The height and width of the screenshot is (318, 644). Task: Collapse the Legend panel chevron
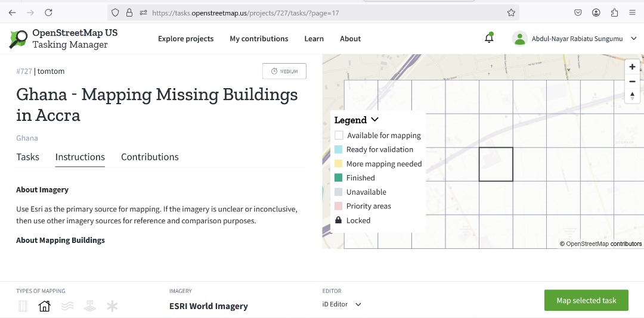click(374, 120)
